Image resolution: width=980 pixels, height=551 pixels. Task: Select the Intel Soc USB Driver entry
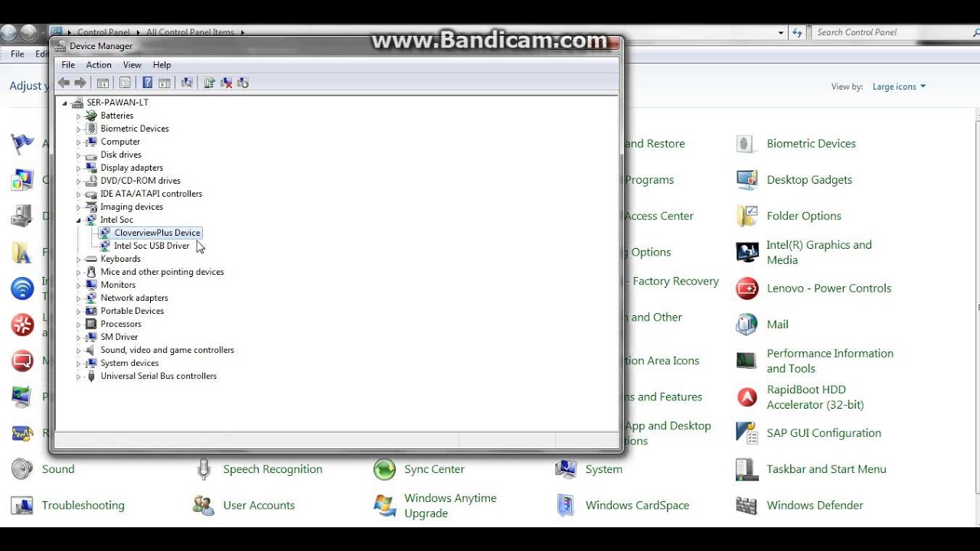coord(152,246)
